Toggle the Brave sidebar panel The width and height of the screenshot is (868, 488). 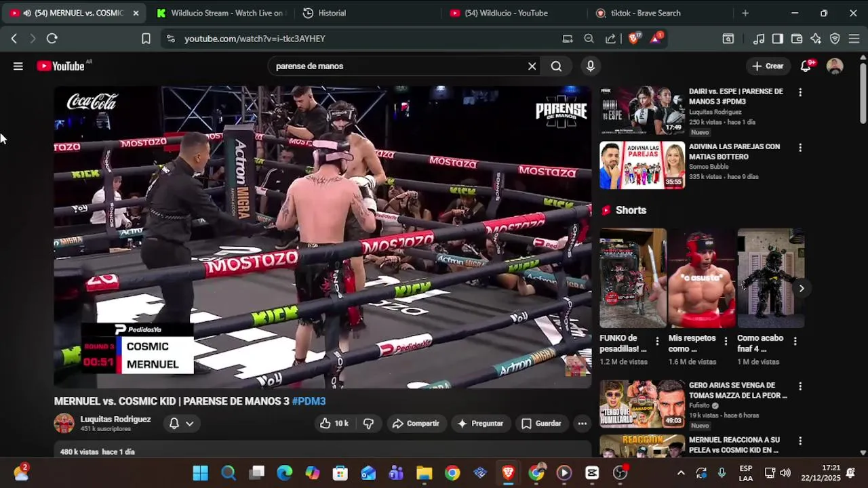[x=778, y=39]
